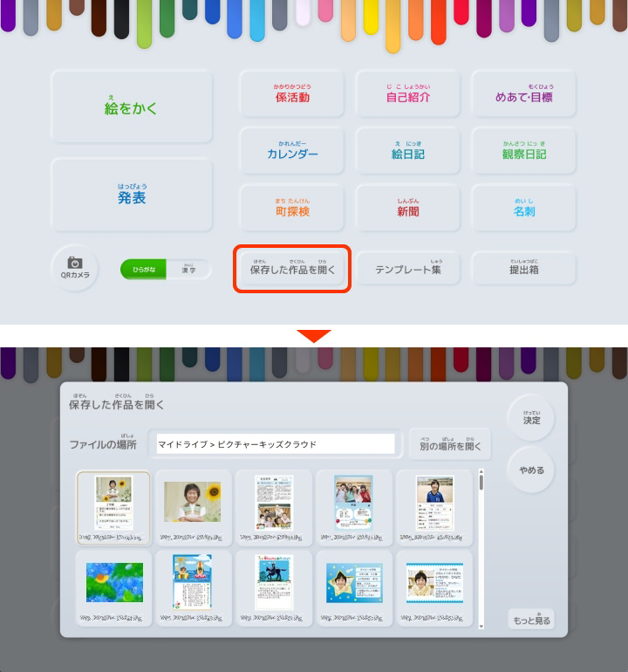Open the 観察日記 template

pos(523,152)
